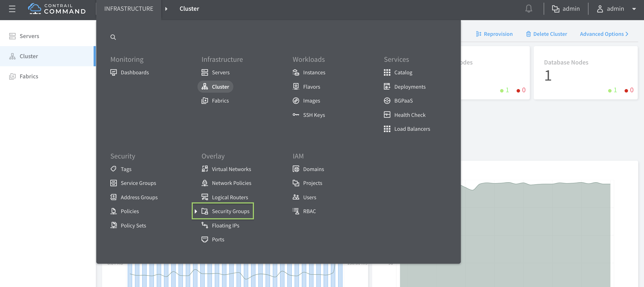Viewport: 644px width, 287px height.
Task: Click the Dashboards monitor icon
Action: (114, 73)
